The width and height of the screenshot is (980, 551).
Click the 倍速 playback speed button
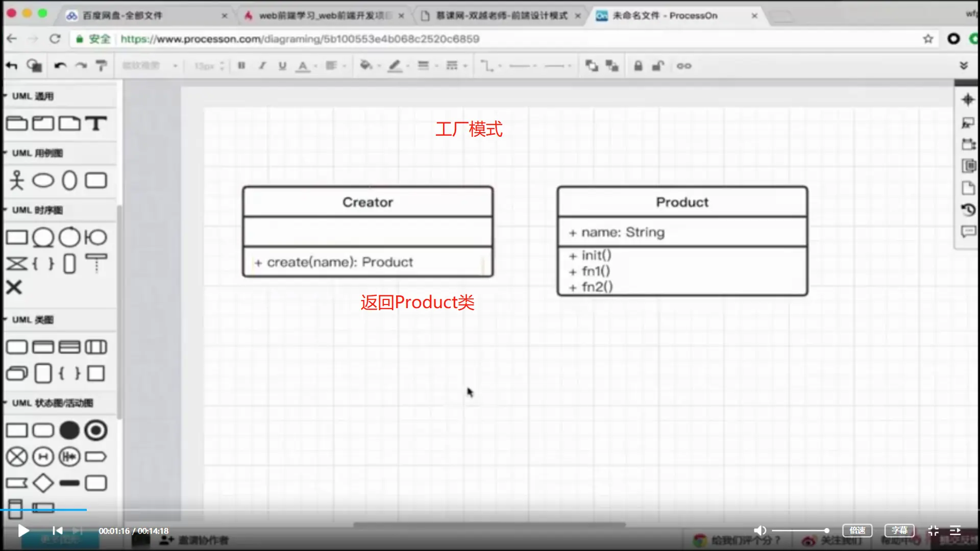tap(857, 531)
